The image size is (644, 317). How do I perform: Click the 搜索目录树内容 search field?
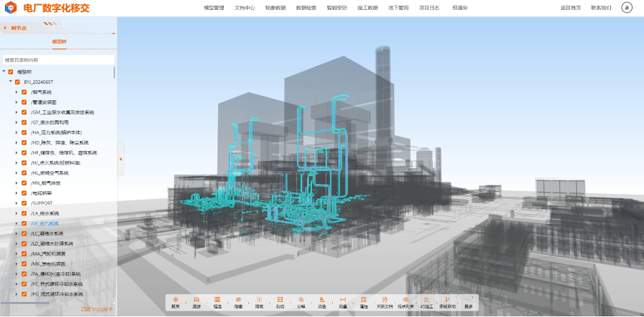[x=57, y=60]
